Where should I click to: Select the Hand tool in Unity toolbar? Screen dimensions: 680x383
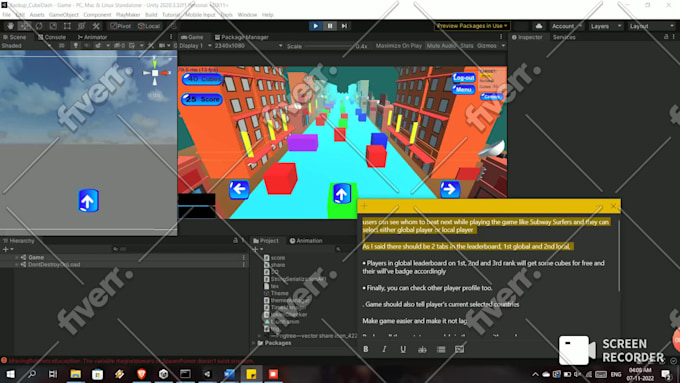coord(10,26)
